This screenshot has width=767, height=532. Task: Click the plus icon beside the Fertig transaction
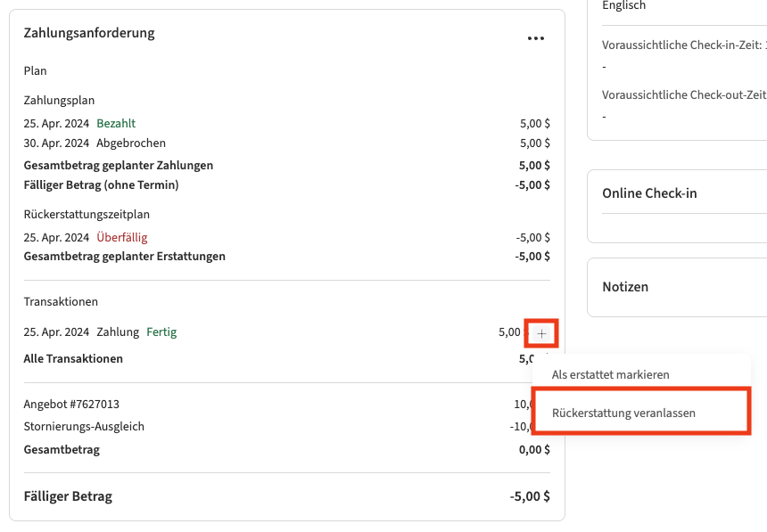542,333
